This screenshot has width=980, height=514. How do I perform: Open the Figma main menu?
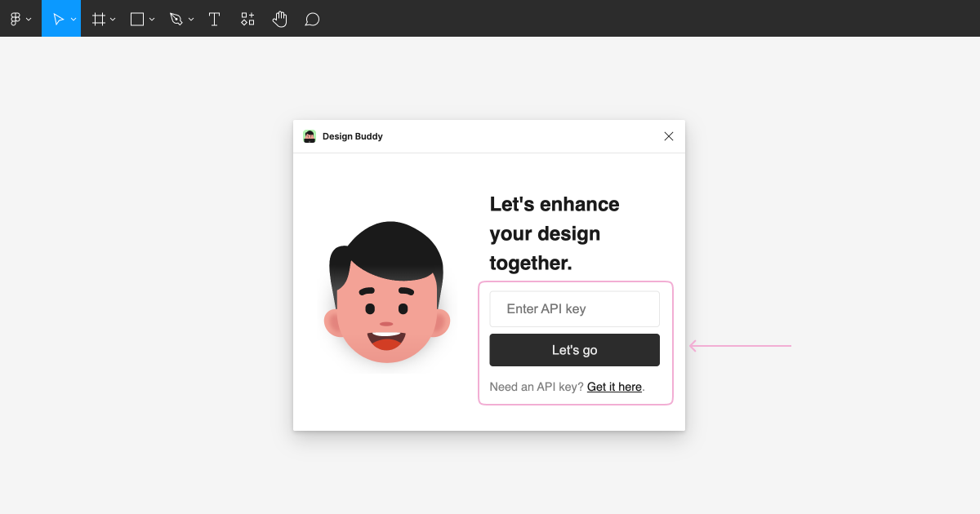pyautogui.click(x=16, y=18)
